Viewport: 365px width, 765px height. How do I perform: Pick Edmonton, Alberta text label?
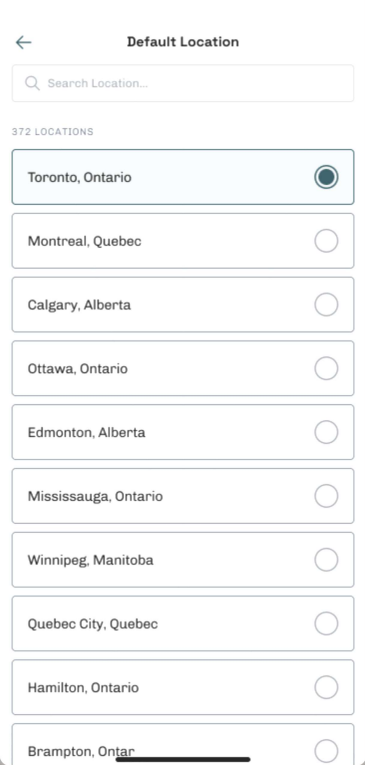86,433
